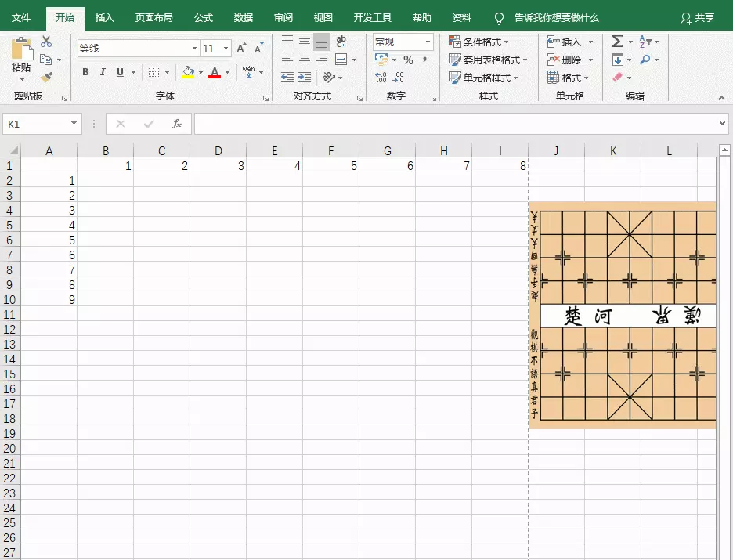Toggle underline formatting
The image size is (733, 560).
tap(119, 71)
